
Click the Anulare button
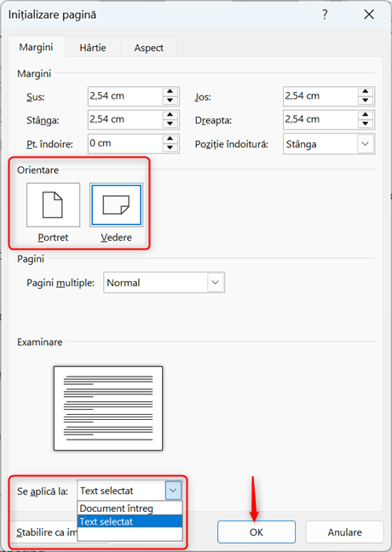344,532
